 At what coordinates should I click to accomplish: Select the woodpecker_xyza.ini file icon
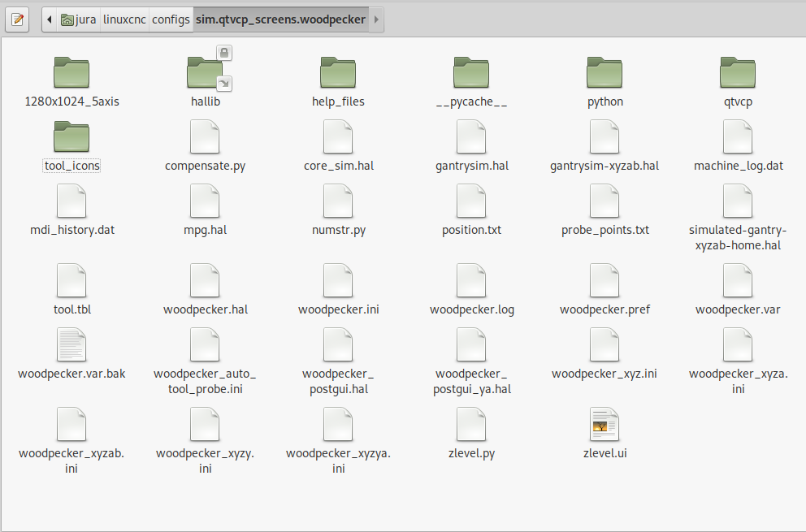(738, 345)
